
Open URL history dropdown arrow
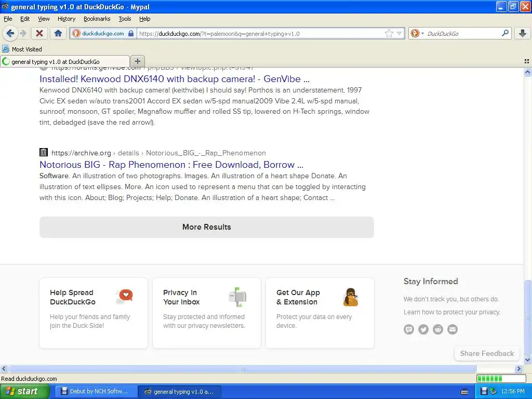(400, 34)
